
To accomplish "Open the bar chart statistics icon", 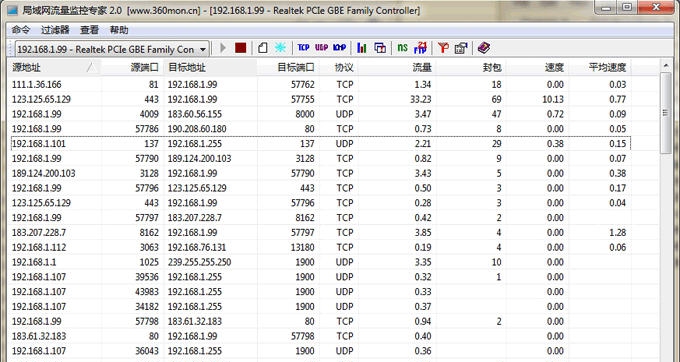I will 362,48.
